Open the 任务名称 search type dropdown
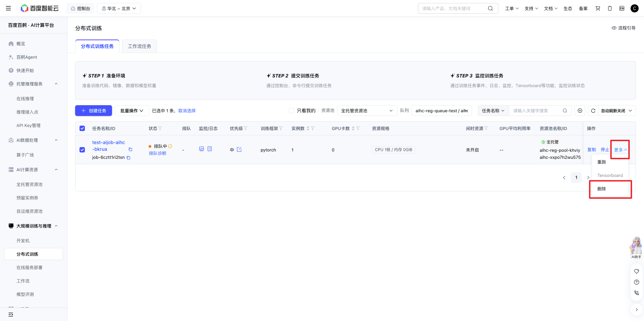The height and width of the screenshot is (321, 644). tap(493, 111)
